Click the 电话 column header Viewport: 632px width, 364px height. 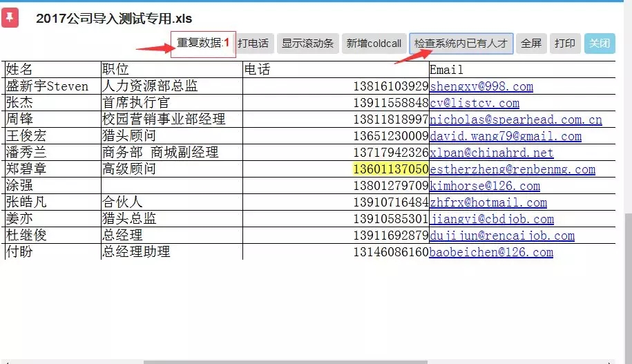coord(336,70)
